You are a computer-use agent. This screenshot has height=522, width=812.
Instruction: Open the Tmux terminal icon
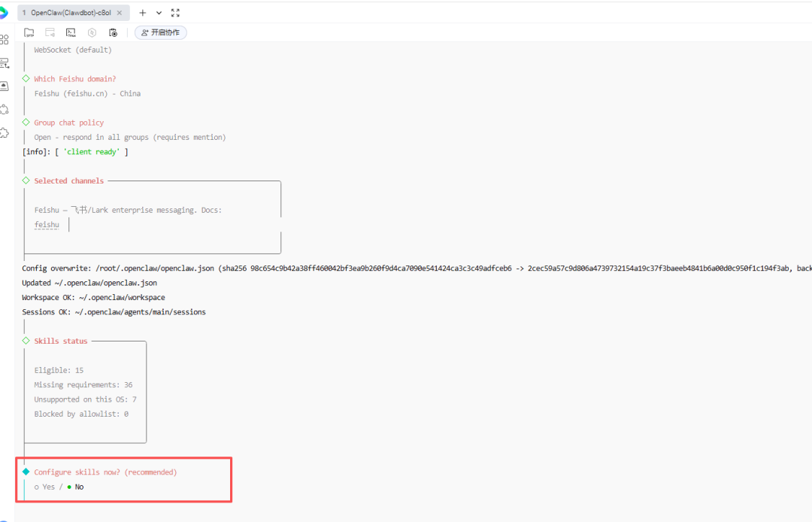(71, 32)
